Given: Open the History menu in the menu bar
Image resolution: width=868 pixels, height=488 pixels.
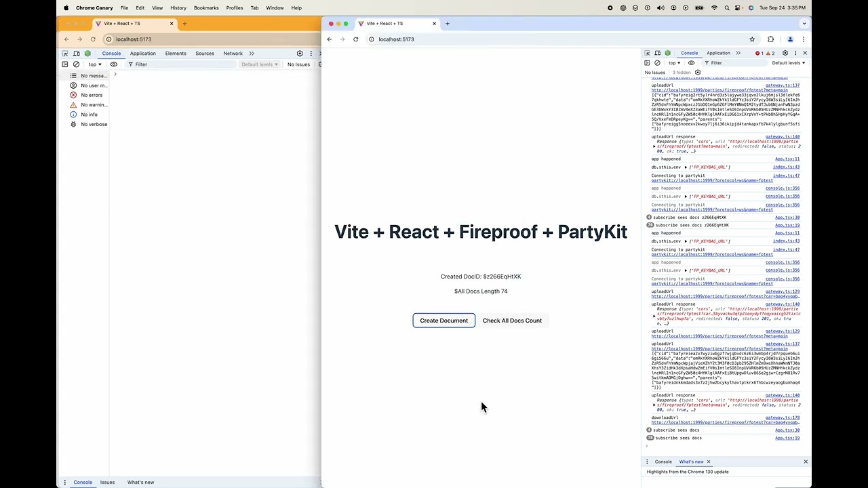Looking at the screenshot, I should (x=178, y=8).
